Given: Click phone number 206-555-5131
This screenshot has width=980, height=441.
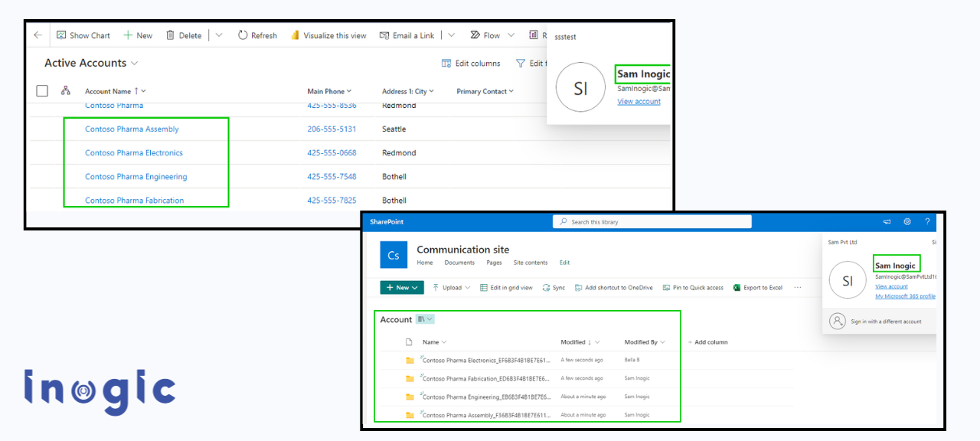Looking at the screenshot, I should [332, 129].
